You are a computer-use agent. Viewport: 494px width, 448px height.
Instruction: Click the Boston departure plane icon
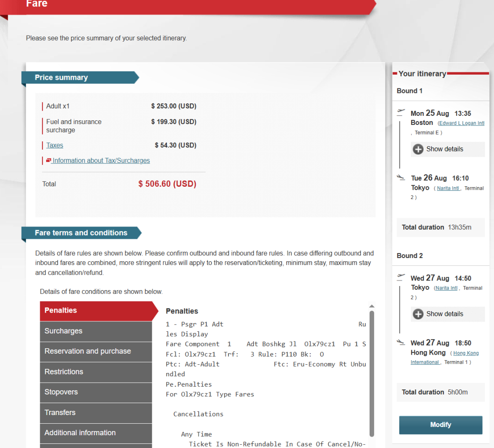[401, 111]
